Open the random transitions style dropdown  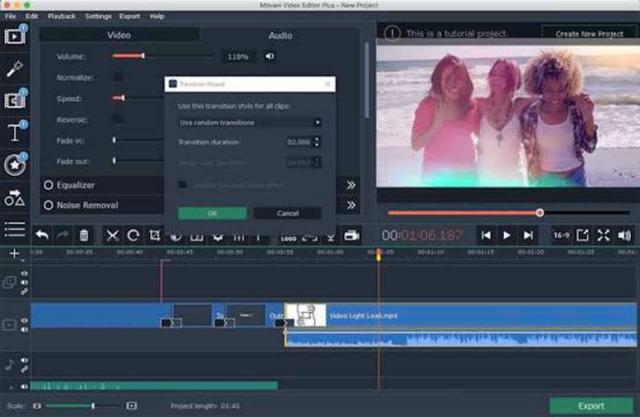tap(249, 122)
